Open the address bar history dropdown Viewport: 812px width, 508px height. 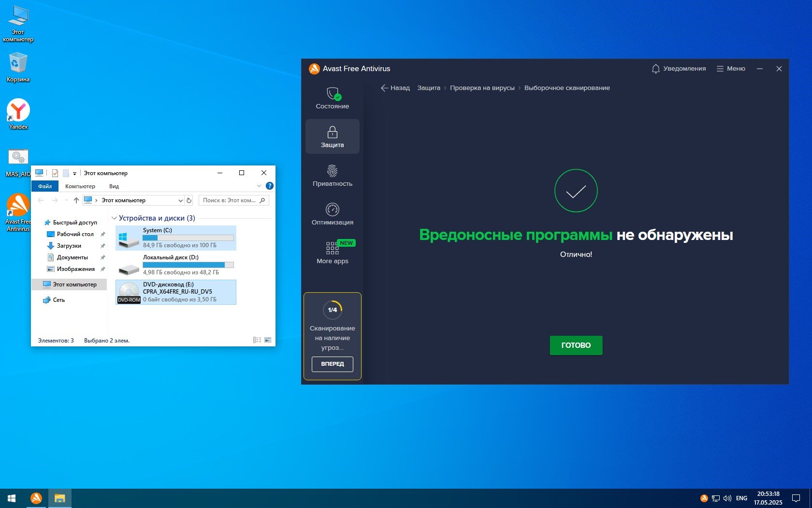[180, 200]
